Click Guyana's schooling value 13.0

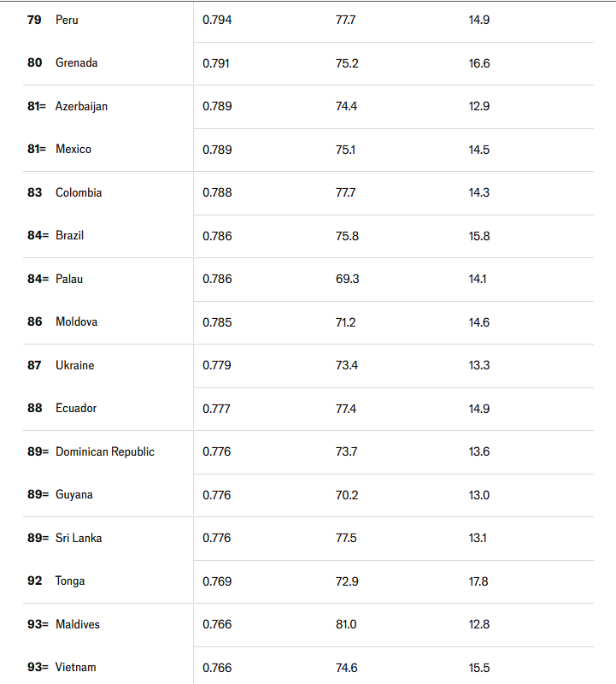point(479,496)
